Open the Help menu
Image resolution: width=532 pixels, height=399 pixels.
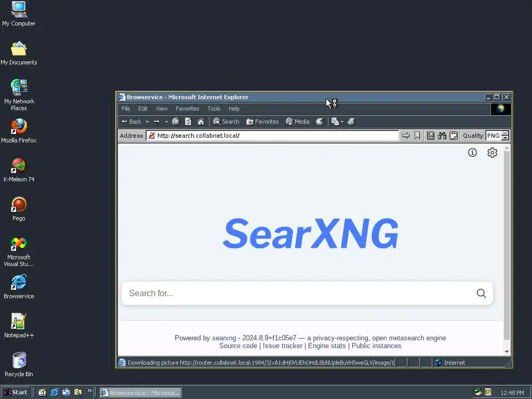234,109
